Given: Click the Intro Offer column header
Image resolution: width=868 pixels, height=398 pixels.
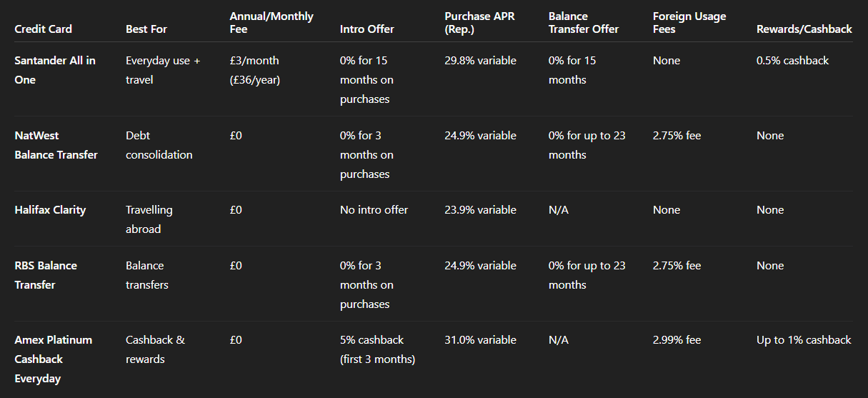Looking at the screenshot, I should [366, 29].
